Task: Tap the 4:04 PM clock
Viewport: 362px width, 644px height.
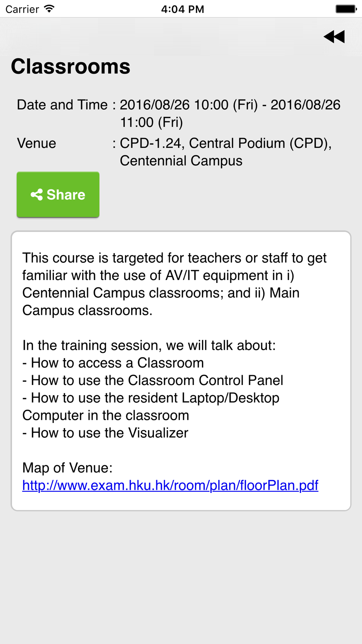Action: 182,9
